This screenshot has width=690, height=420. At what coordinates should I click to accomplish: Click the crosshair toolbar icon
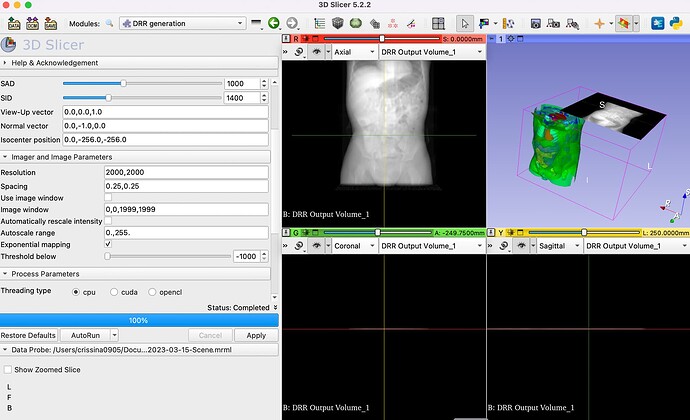(x=599, y=22)
